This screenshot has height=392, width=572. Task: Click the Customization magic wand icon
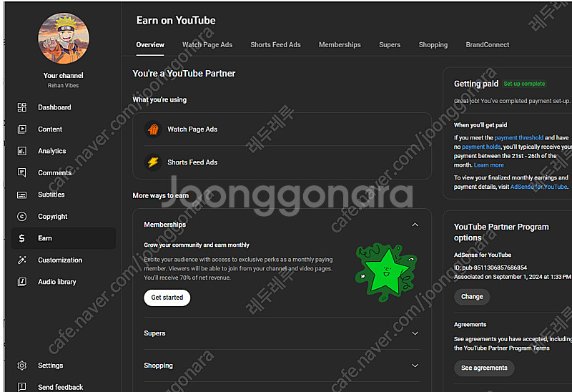22,260
